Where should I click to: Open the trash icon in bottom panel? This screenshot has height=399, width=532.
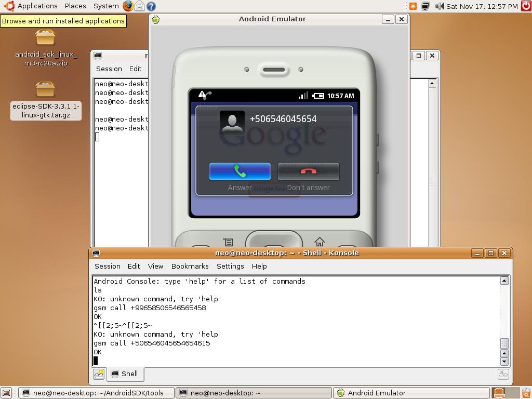526,393
